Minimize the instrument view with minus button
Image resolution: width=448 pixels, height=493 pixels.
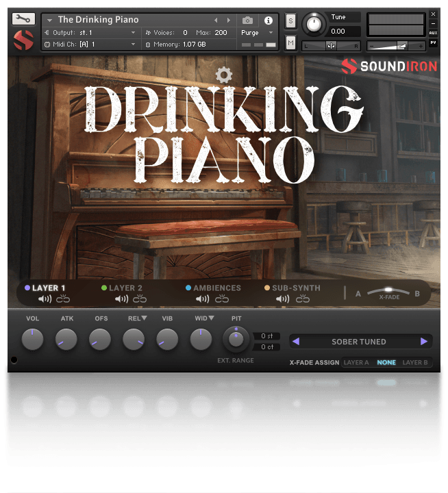point(433,23)
